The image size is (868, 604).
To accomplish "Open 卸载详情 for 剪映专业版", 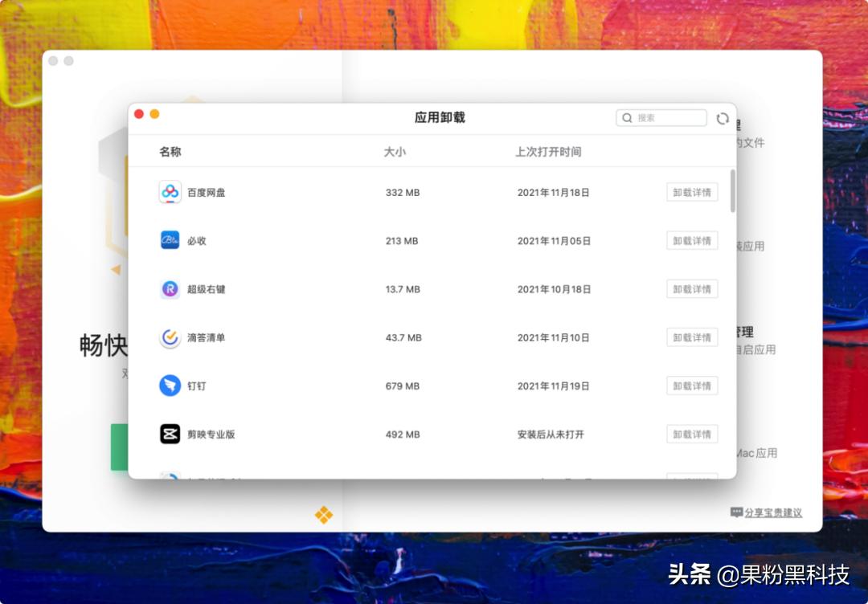I will pyautogui.click(x=691, y=434).
